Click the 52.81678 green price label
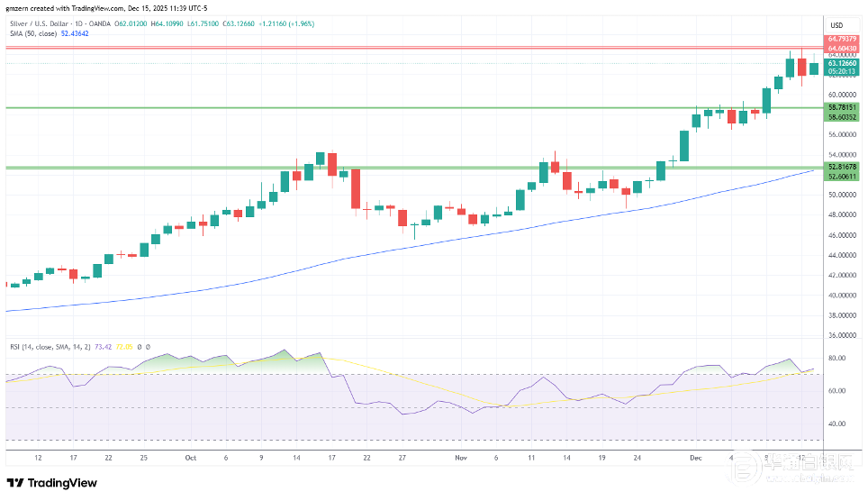This screenshot has width=868, height=501. coord(843,167)
